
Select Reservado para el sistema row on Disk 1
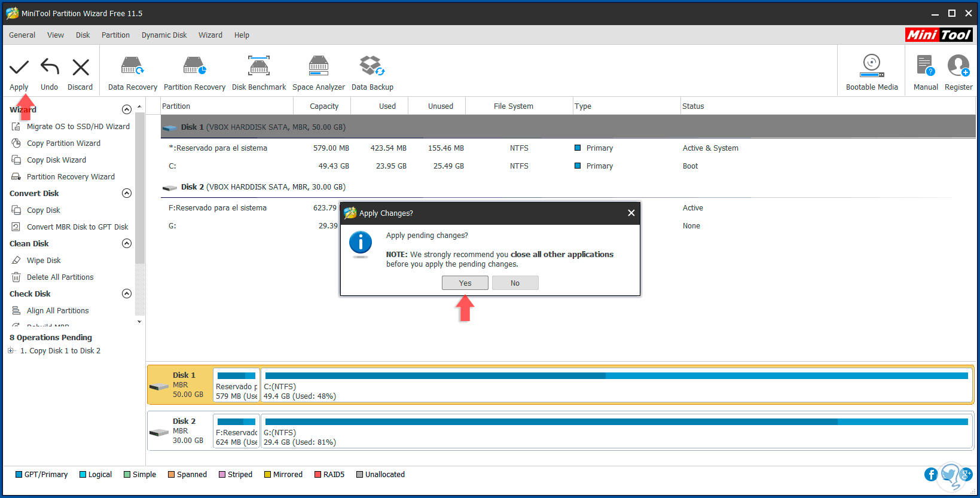point(568,148)
